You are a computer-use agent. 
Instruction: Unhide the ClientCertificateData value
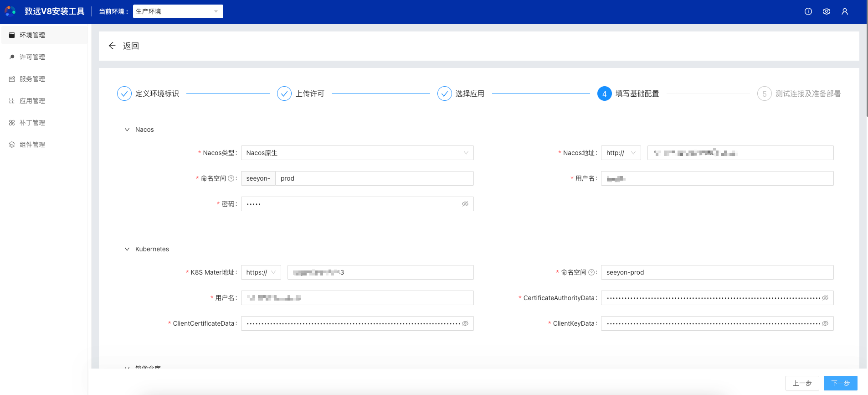point(465,323)
